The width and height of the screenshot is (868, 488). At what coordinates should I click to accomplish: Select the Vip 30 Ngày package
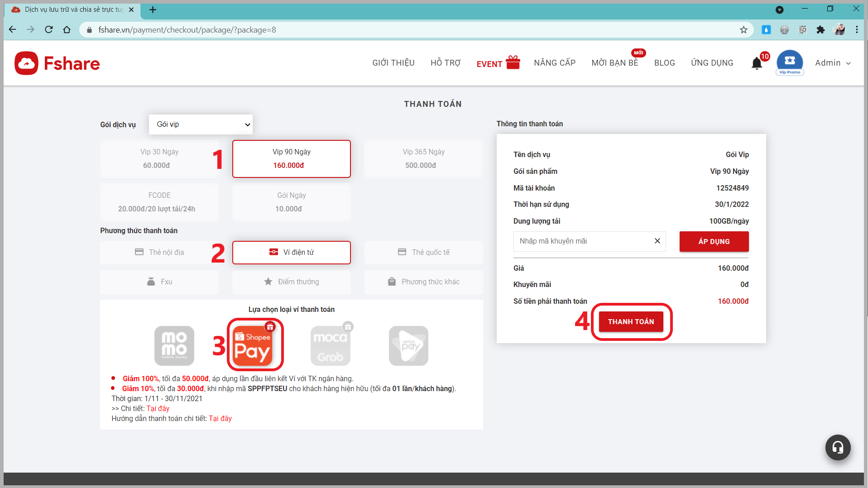tap(159, 158)
